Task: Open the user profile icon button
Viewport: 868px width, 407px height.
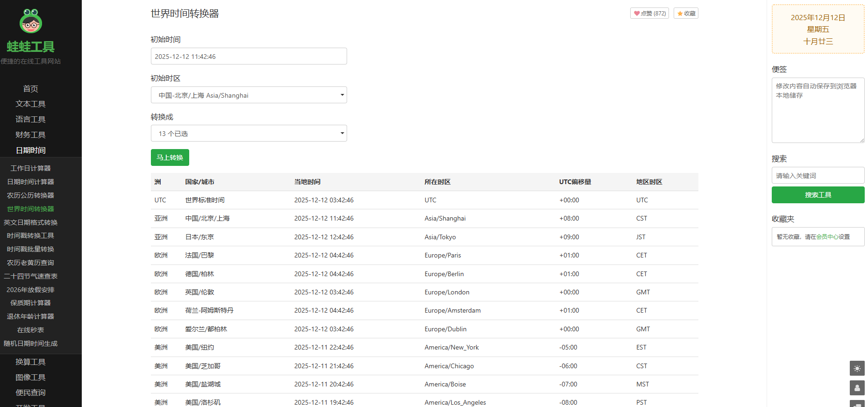Action: pyautogui.click(x=857, y=388)
